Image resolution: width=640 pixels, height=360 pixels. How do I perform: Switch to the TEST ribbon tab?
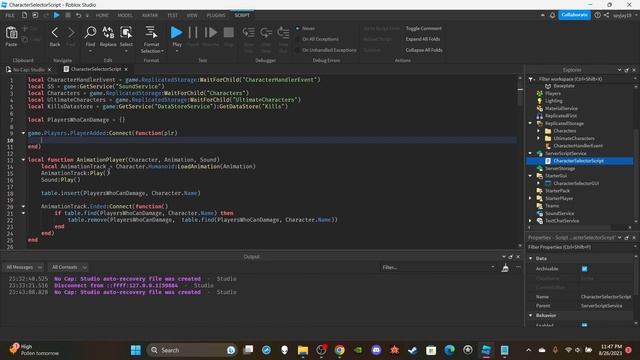(172, 15)
